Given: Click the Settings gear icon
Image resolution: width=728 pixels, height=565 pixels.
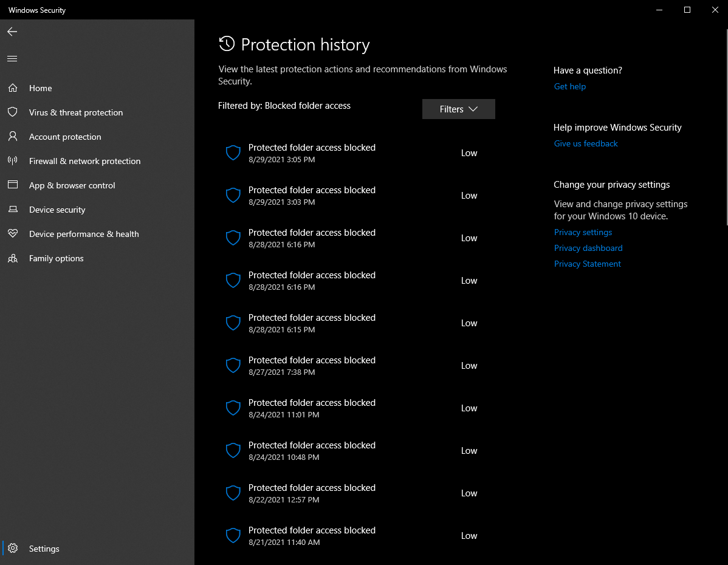Looking at the screenshot, I should point(13,549).
